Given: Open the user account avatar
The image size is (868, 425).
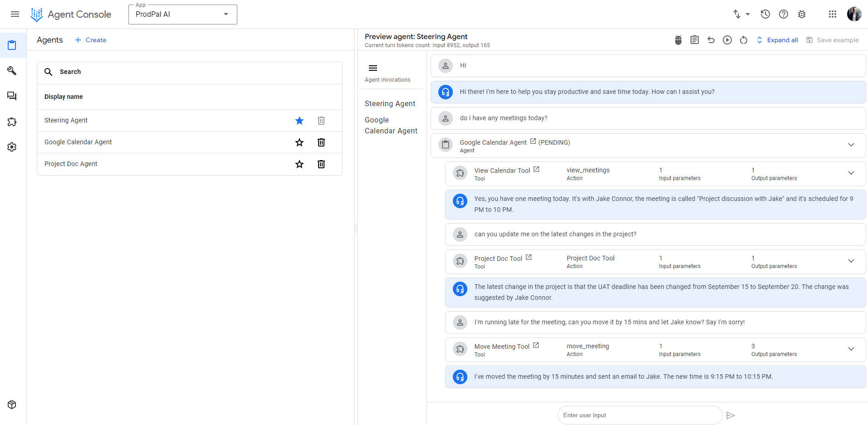Looking at the screenshot, I should pyautogui.click(x=854, y=14).
